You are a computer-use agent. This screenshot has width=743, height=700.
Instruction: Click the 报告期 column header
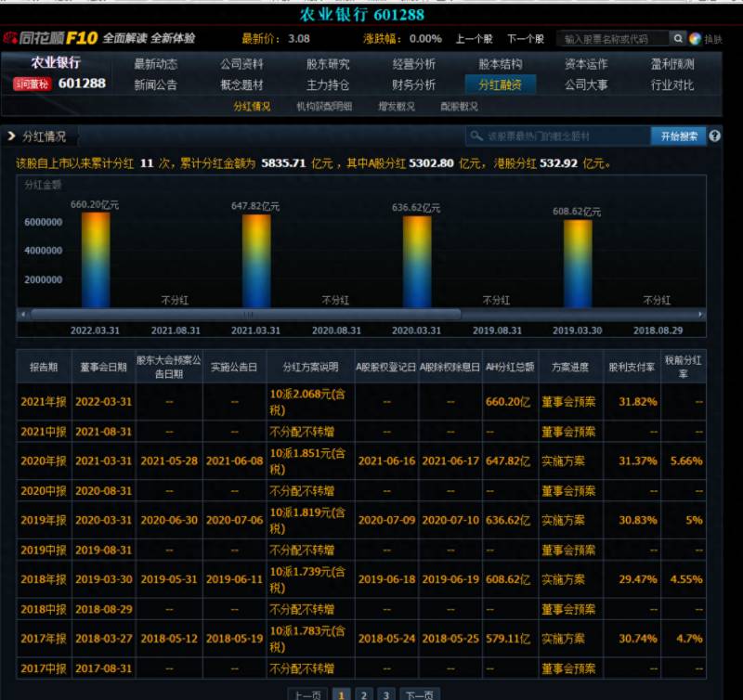pos(44,367)
